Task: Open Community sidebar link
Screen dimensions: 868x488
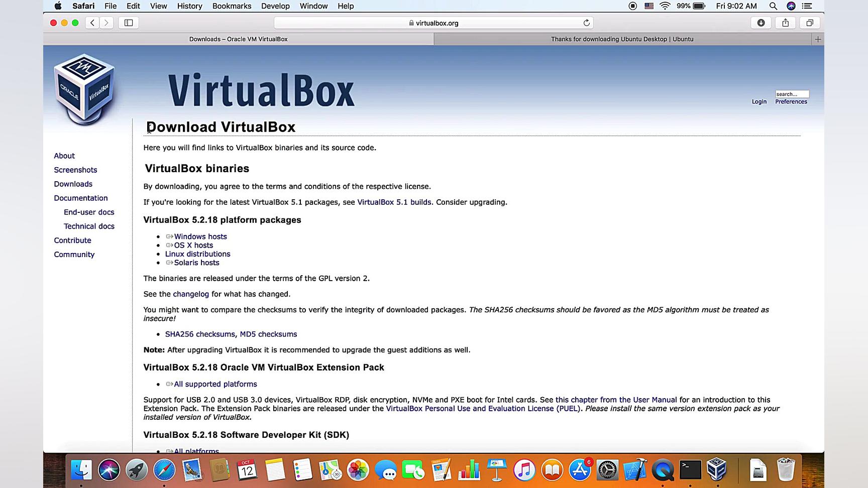Action: click(x=74, y=254)
